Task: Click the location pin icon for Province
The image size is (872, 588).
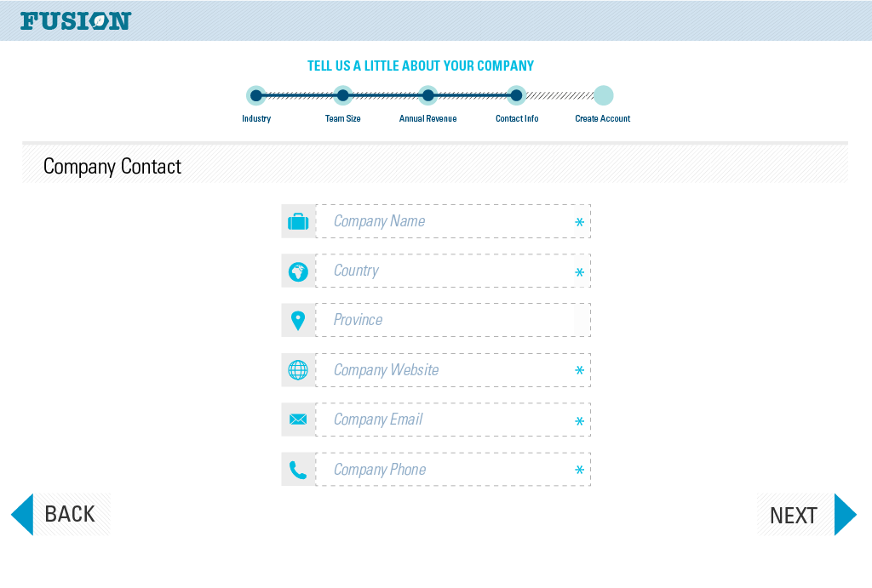Action: pyautogui.click(x=298, y=319)
